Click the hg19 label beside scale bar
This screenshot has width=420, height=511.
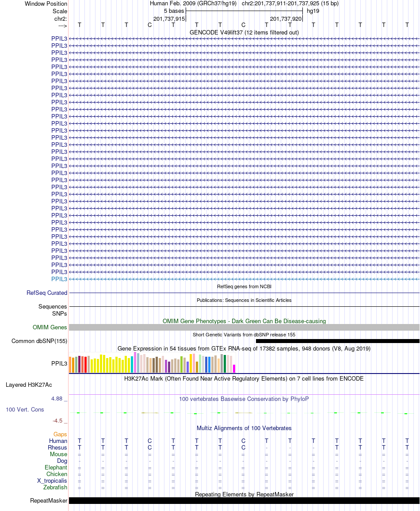pyautogui.click(x=313, y=11)
